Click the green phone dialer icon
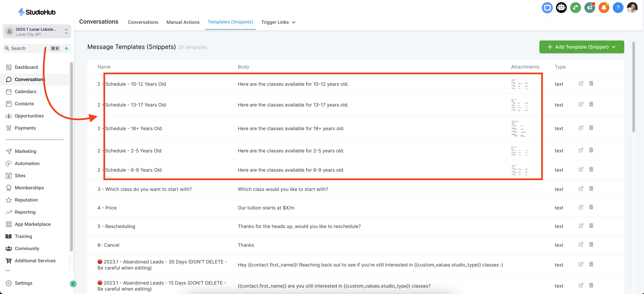 tap(575, 8)
